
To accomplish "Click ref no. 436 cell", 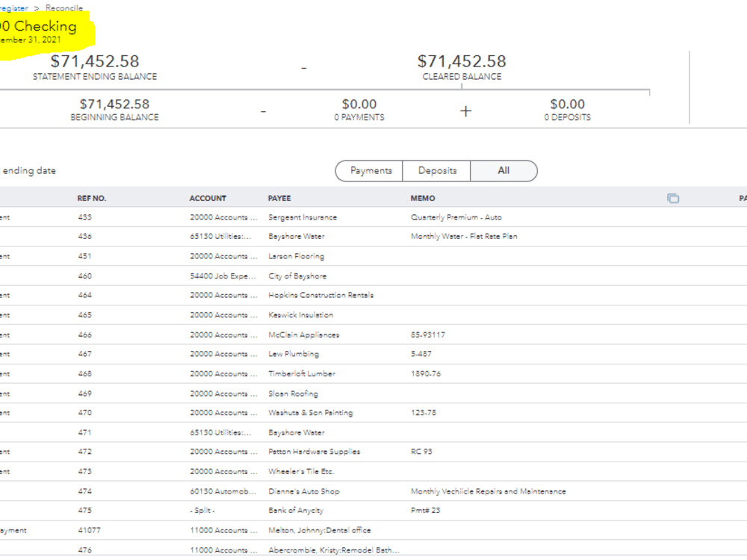I will coord(85,236).
